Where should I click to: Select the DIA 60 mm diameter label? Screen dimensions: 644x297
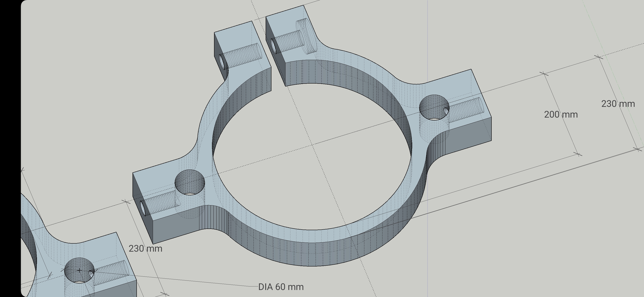(x=281, y=287)
